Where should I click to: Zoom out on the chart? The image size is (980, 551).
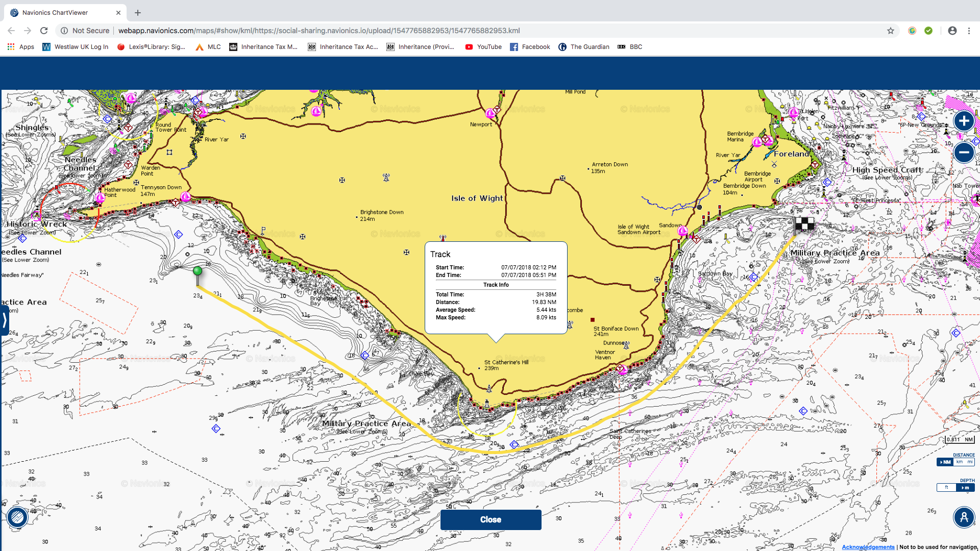[964, 152]
